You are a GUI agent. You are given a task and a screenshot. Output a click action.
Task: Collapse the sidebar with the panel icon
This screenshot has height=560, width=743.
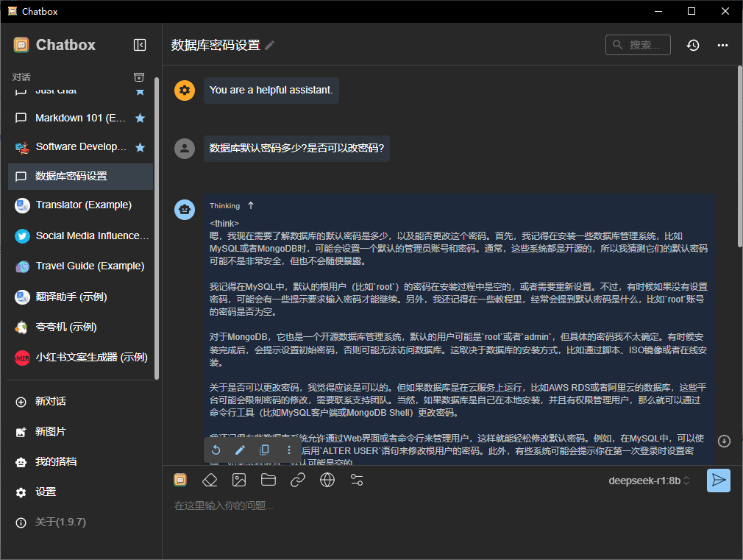point(139,44)
